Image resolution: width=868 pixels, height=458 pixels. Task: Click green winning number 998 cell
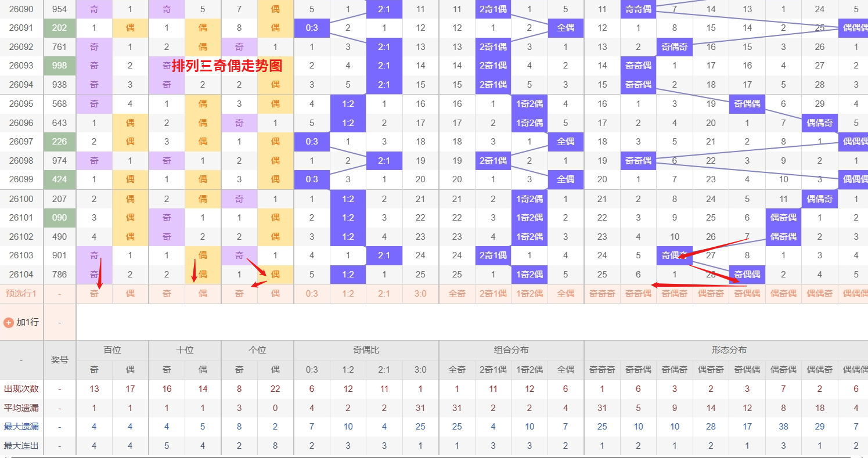[x=59, y=66]
